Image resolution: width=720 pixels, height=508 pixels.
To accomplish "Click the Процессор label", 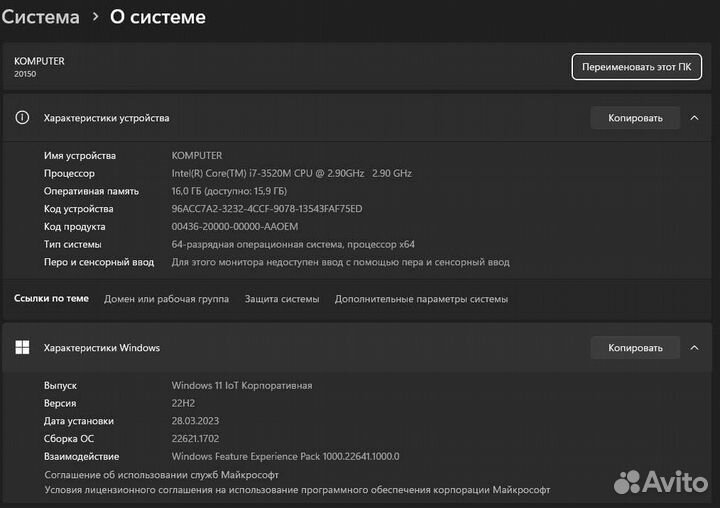I will (x=69, y=174).
